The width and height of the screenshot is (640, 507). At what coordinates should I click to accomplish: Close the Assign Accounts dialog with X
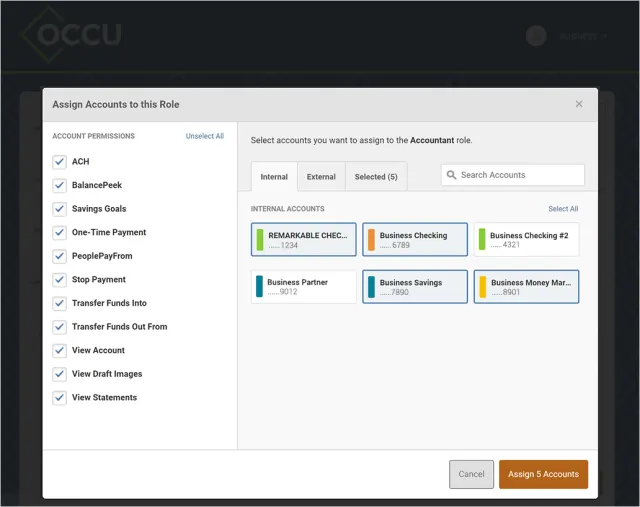click(x=579, y=104)
